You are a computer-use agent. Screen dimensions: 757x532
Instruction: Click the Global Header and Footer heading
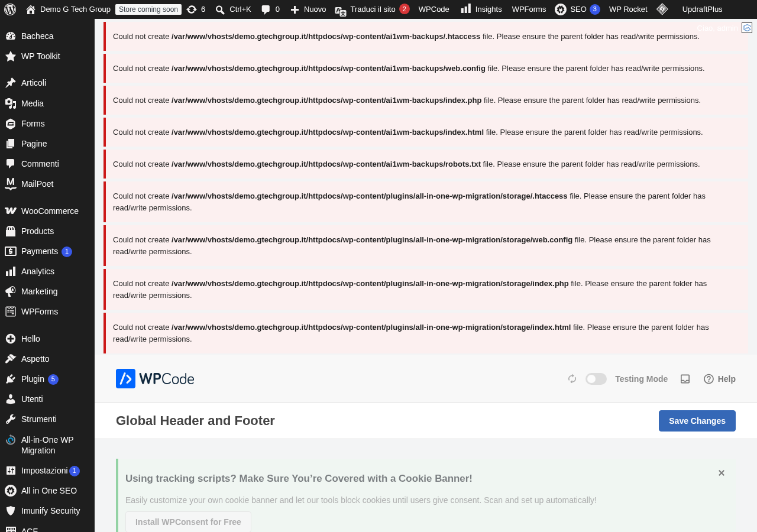(195, 421)
